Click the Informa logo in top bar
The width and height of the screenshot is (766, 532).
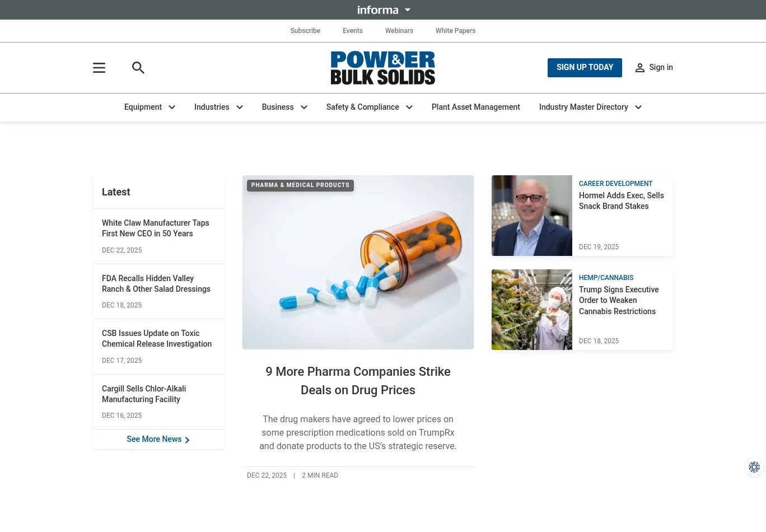click(378, 10)
